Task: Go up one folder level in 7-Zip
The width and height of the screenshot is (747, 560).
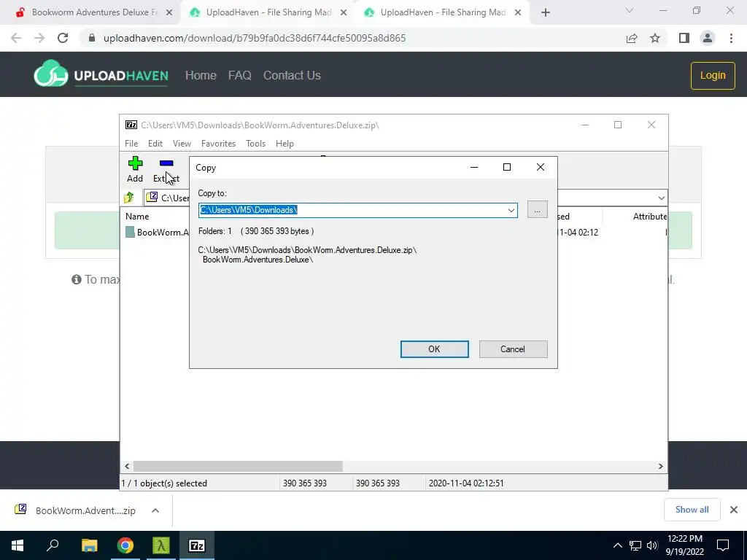Action: (x=129, y=198)
